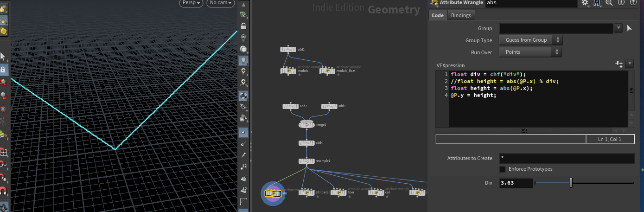Click the node name field containing abs
644x212 pixels.
tap(531, 3)
